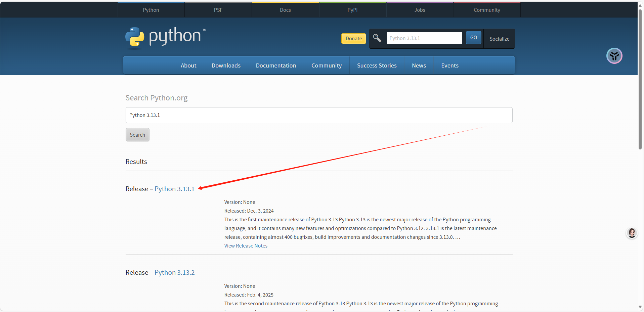Open the Docs tab in top bar

click(285, 10)
